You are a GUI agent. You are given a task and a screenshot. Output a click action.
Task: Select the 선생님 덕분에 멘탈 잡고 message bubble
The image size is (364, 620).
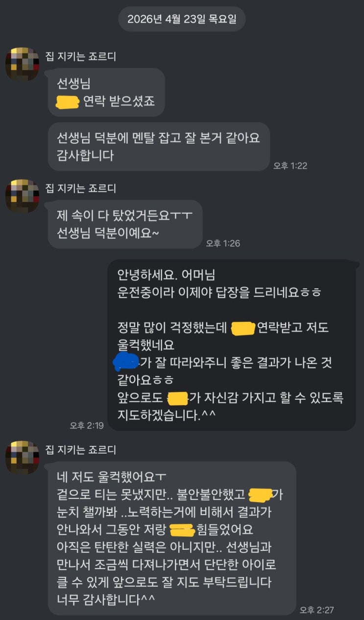pyautogui.click(x=159, y=147)
